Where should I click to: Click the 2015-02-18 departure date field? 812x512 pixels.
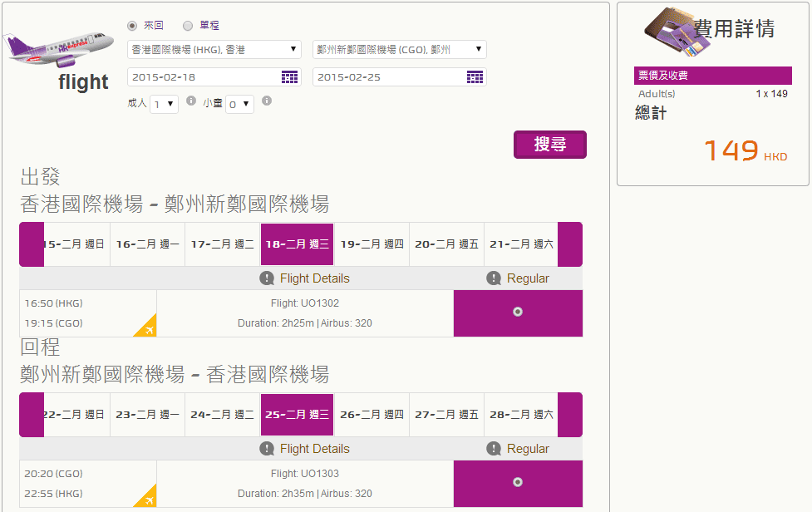coord(204,77)
